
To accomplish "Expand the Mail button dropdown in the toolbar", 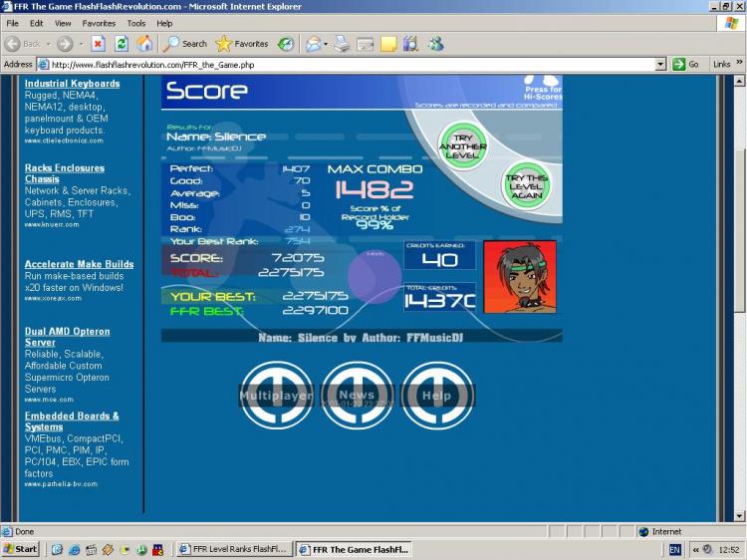I will coord(325,44).
